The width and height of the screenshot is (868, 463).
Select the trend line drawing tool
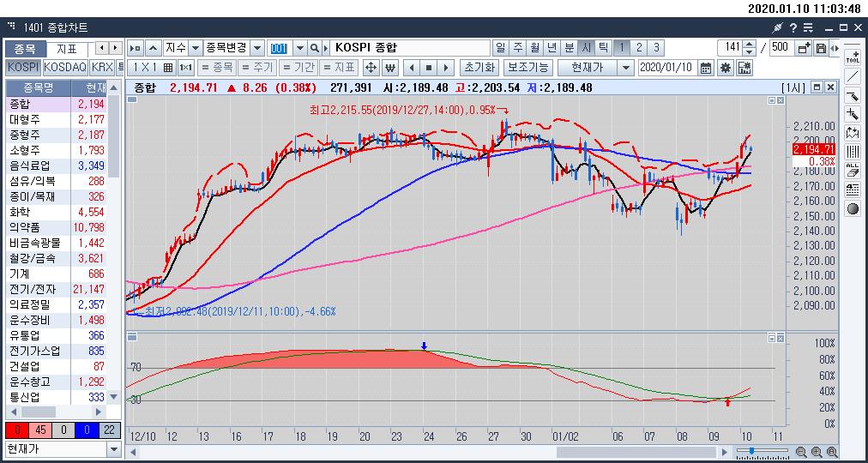pos(853,75)
